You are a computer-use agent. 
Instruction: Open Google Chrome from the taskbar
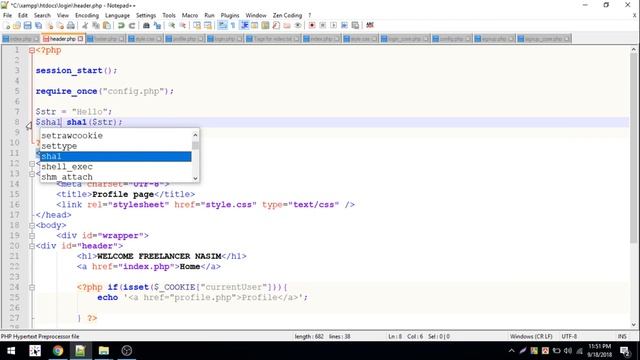pyautogui.click(x=58, y=351)
